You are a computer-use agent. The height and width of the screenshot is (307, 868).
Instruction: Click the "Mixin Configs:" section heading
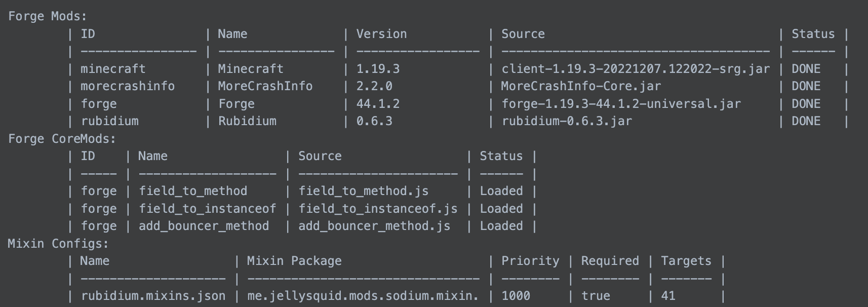(58, 244)
